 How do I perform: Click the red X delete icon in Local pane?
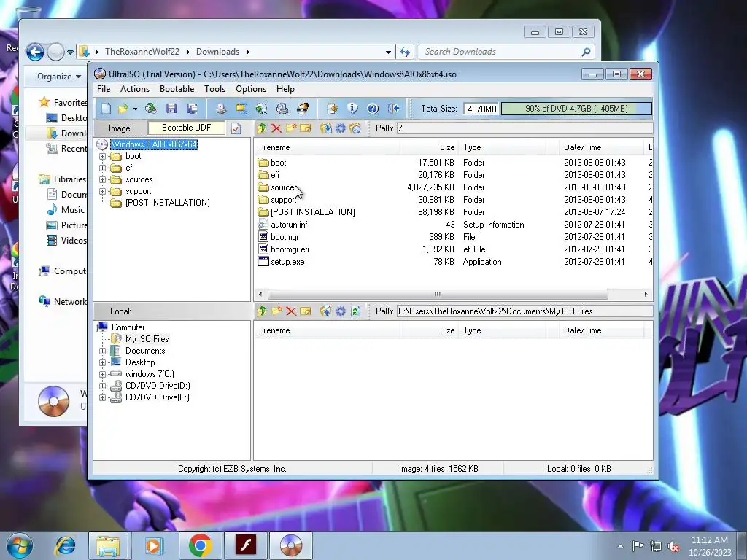click(291, 311)
